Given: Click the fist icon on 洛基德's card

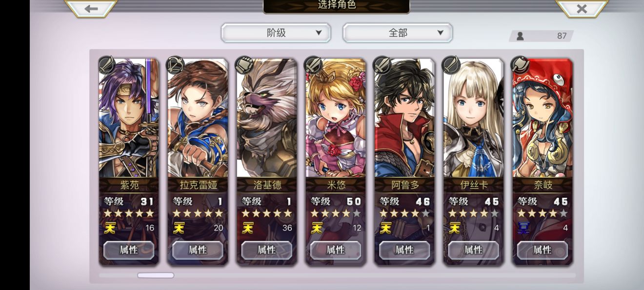Looking at the screenshot, I should 244,65.
